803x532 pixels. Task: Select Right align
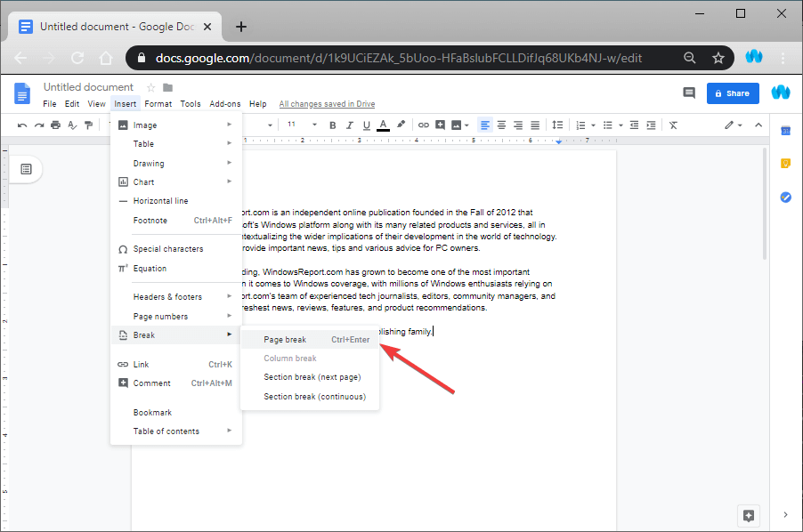click(518, 125)
